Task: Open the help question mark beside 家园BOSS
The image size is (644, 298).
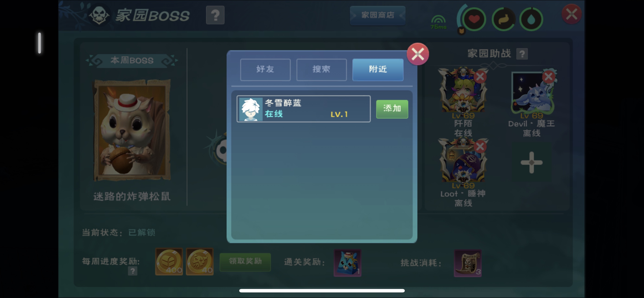Action: click(x=215, y=15)
